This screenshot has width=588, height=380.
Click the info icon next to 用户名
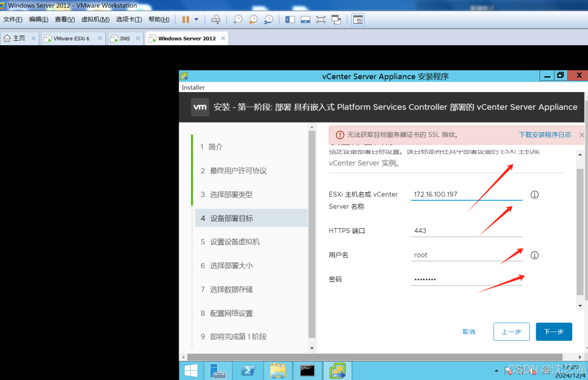pyautogui.click(x=535, y=255)
